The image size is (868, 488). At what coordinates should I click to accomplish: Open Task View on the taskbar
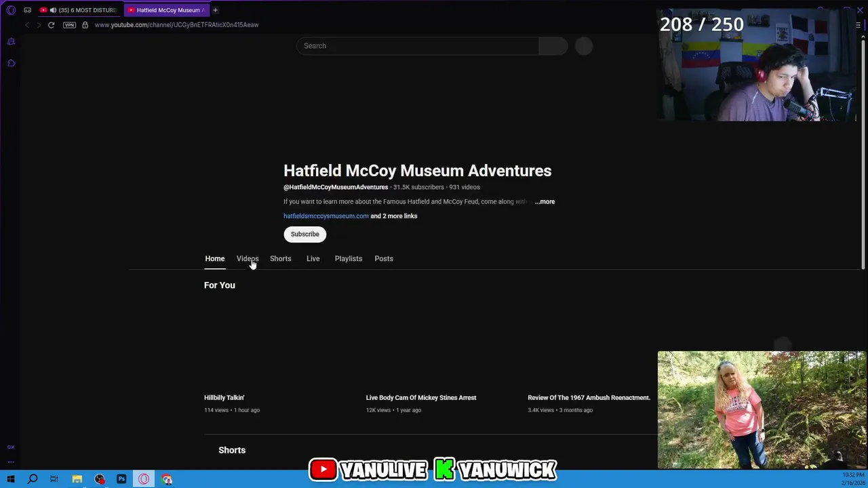coord(54,479)
